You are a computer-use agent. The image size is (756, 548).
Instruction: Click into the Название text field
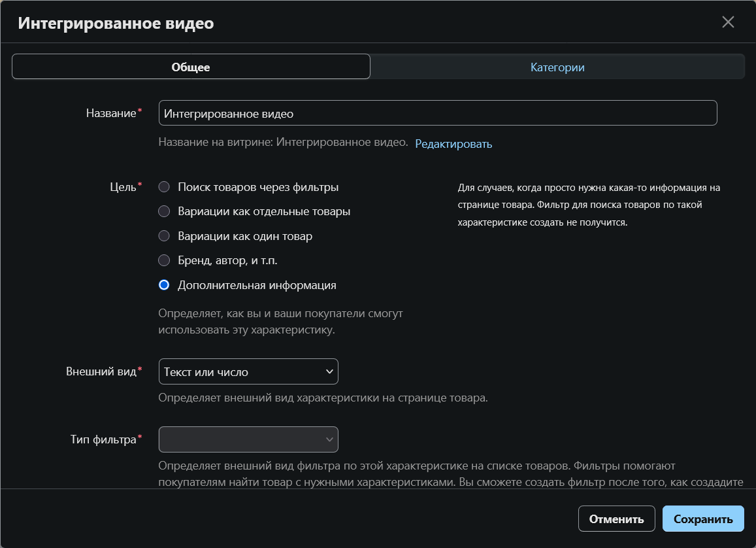438,113
